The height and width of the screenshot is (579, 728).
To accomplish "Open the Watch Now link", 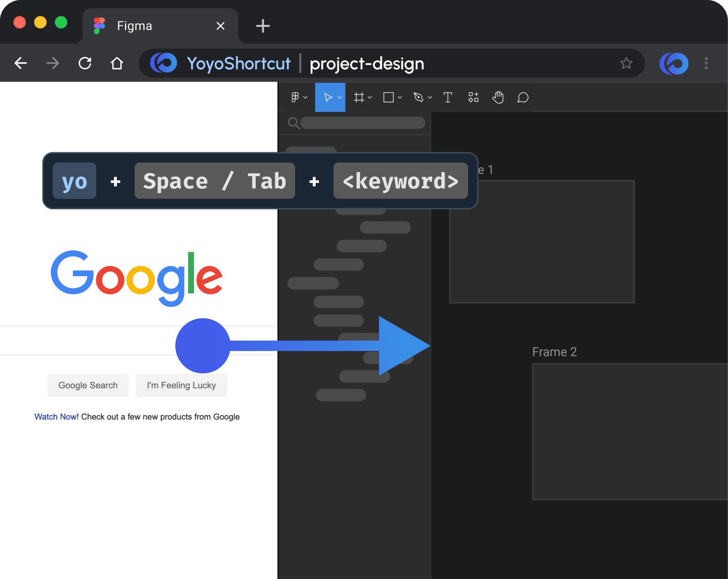I will tap(55, 417).
